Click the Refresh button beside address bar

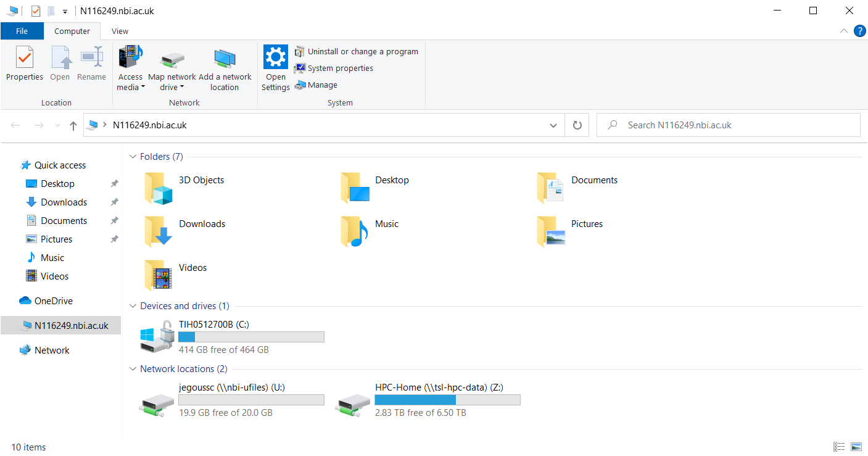pos(577,125)
